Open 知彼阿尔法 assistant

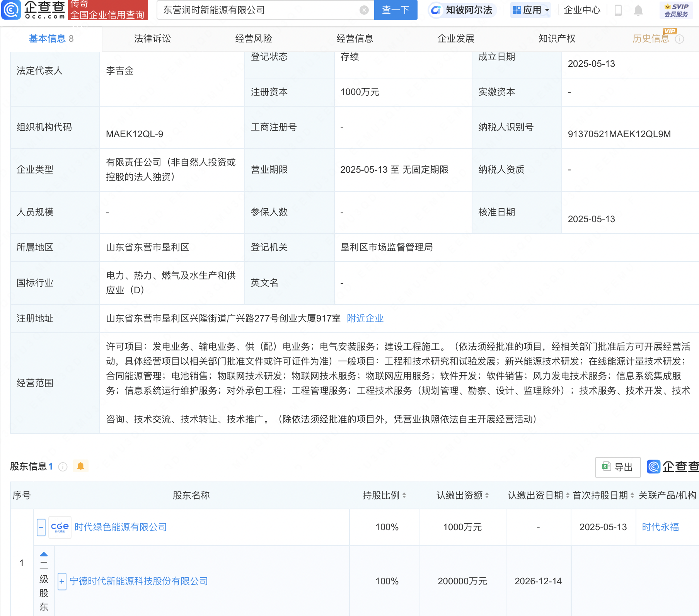point(462,10)
